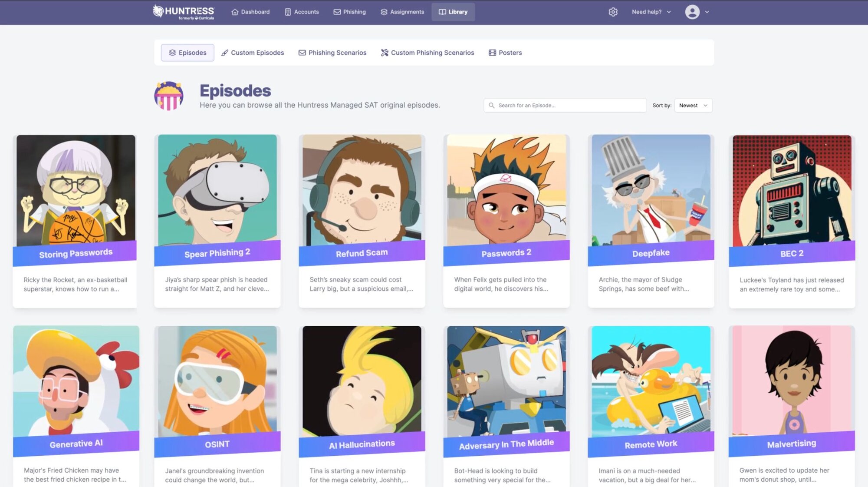Open the Library navigation item

point(453,12)
